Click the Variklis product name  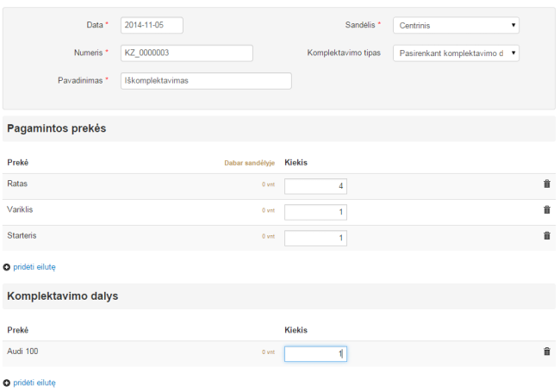[x=21, y=209]
